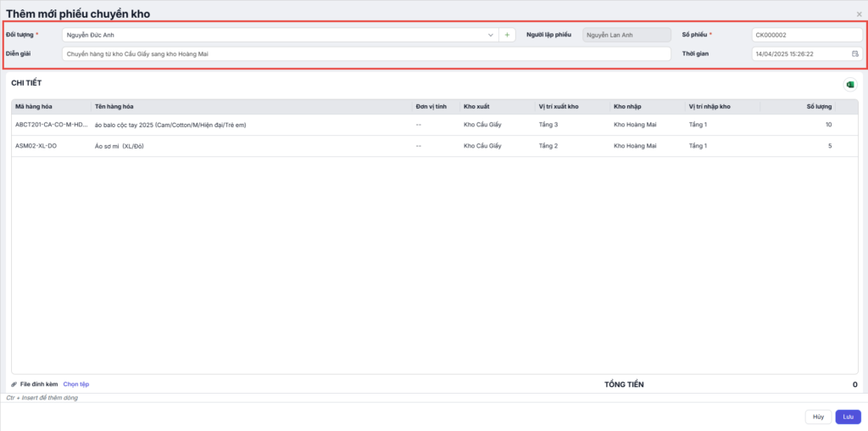Click the Excel export icon
868x431 pixels.
[849, 84]
